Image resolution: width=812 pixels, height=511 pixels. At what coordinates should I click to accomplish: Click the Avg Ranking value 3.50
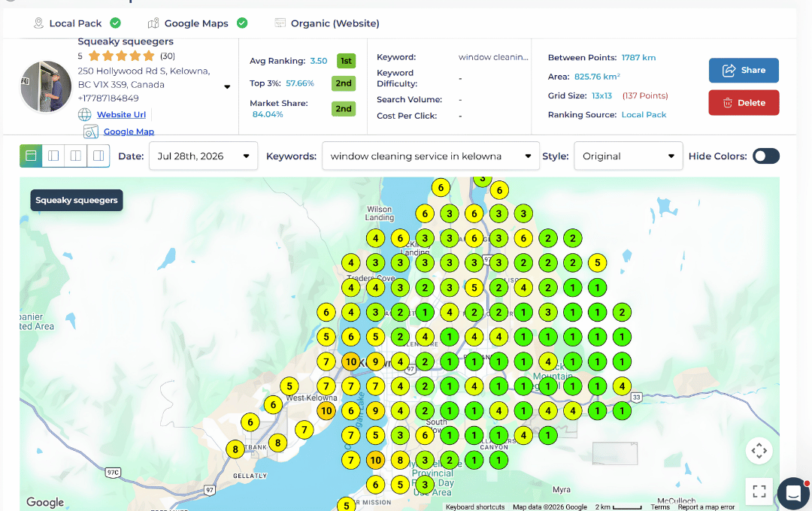pyautogui.click(x=319, y=61)
